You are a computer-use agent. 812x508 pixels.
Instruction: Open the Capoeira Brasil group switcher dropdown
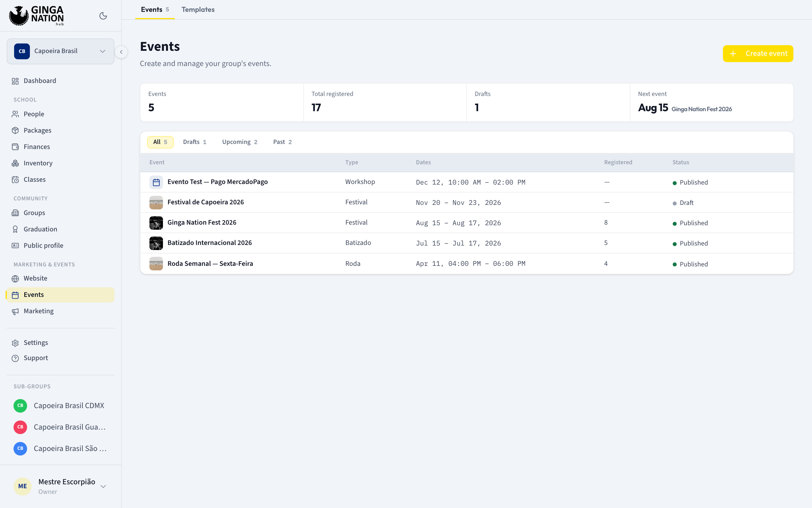tap(60, 51)
